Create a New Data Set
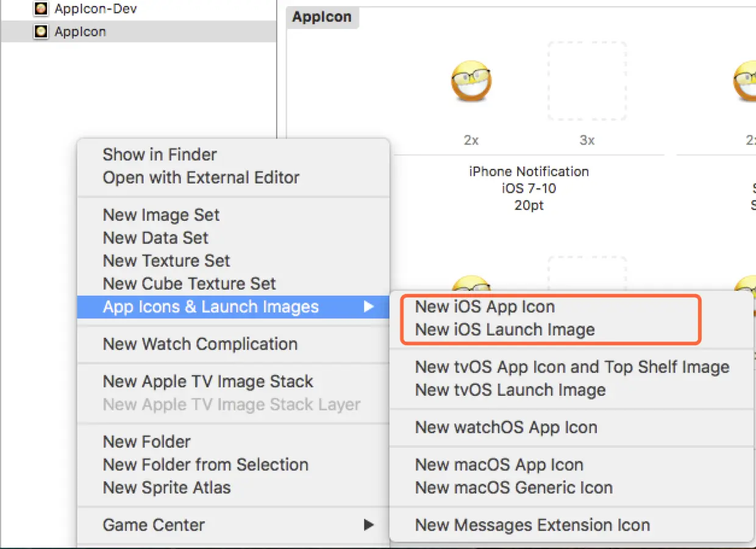The image size is (756, 549). click(x=155, y=238)
